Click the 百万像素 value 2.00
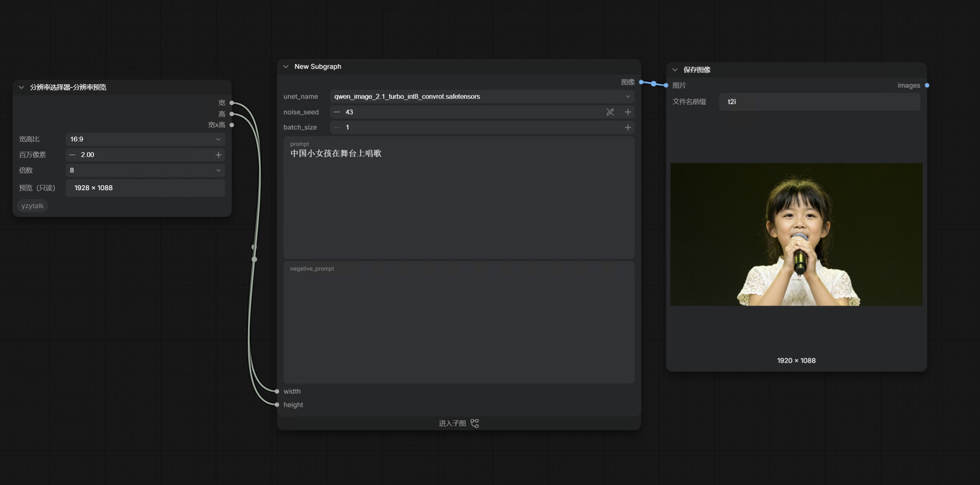Viewport: 980px width, 485px height. 87,155
